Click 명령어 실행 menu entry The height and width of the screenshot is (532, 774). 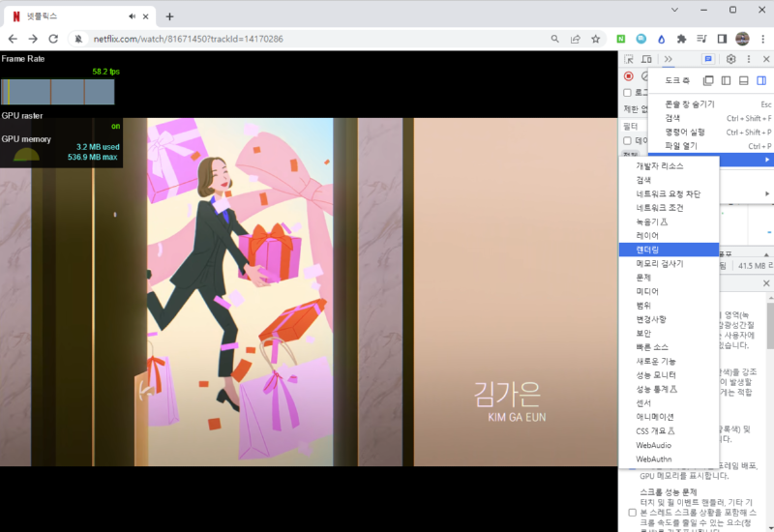pos(685,132)
